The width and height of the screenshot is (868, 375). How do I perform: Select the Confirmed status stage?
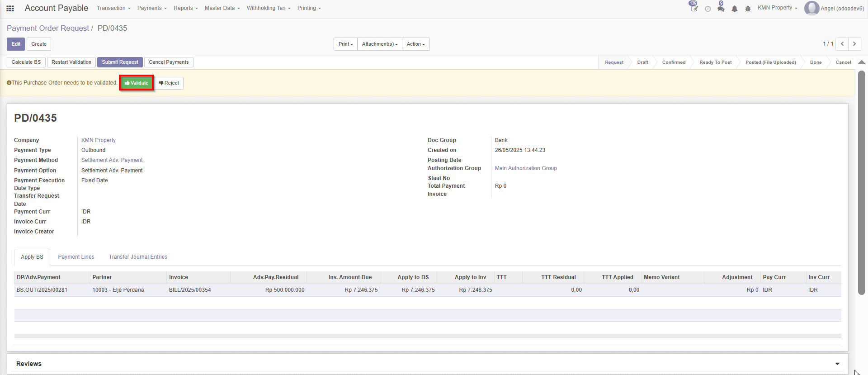(x=674, y=62)
